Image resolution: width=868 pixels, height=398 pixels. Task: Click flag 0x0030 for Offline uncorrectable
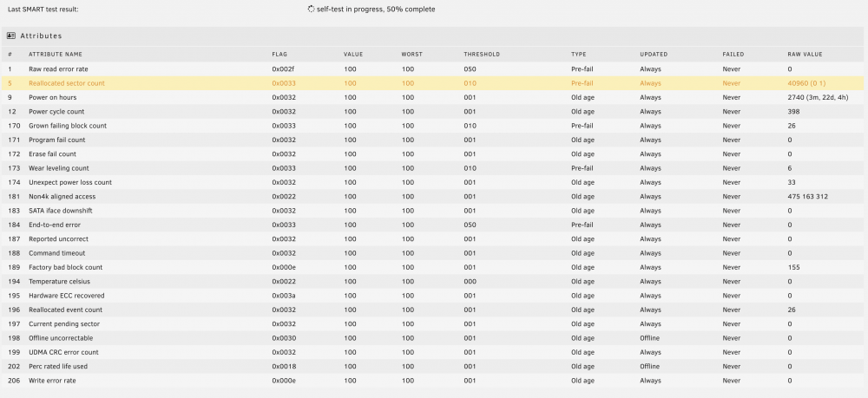point(284,338)
